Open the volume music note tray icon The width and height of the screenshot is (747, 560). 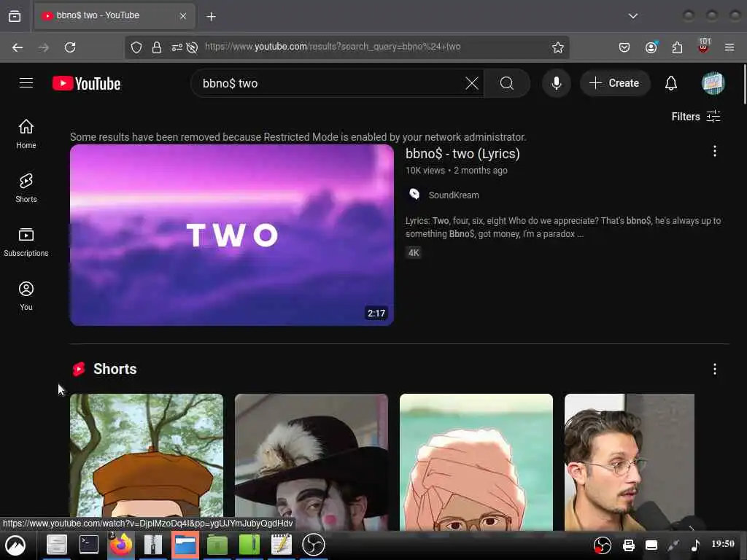[x=695, y=545]
